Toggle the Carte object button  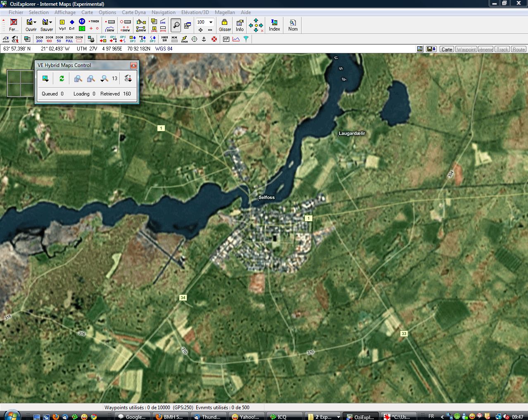(x=447, y=49)
